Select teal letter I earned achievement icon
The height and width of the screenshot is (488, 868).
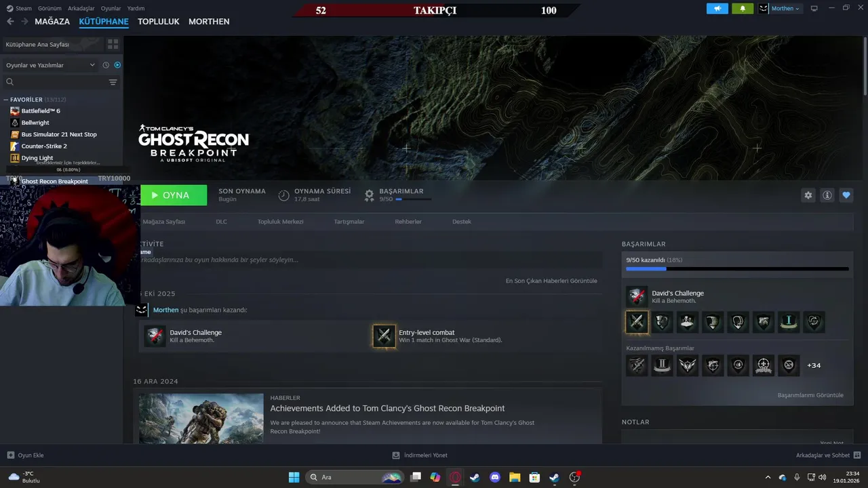[x=789, y=322]
